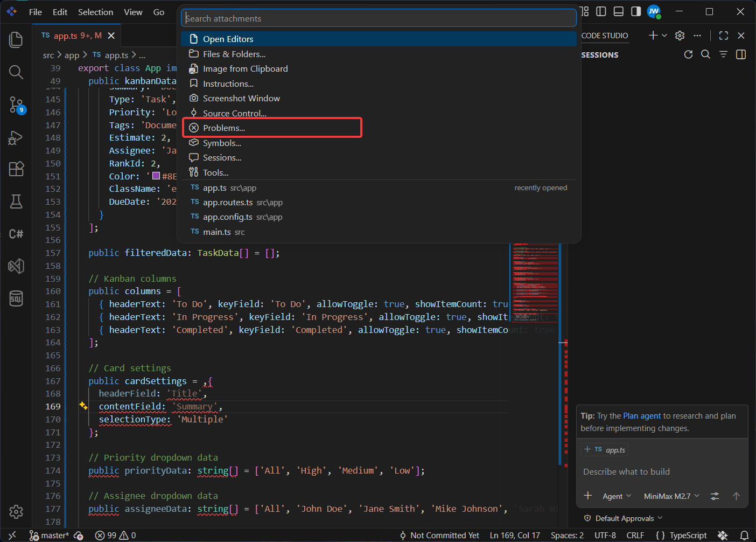Pick Screenshot Window attachment option

[379, 99]
